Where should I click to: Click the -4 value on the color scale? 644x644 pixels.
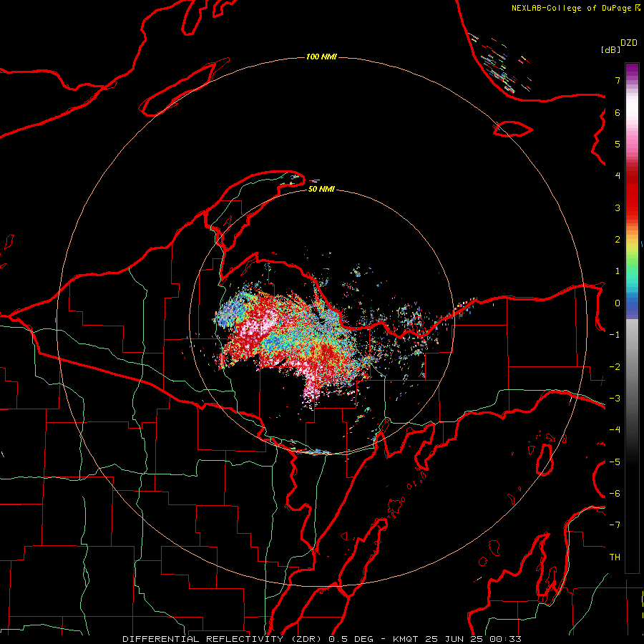tap(615, 430)
